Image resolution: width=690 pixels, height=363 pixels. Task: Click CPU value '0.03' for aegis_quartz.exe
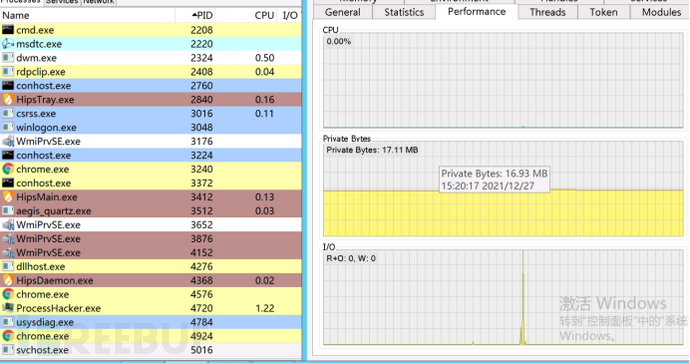[265, 211]
